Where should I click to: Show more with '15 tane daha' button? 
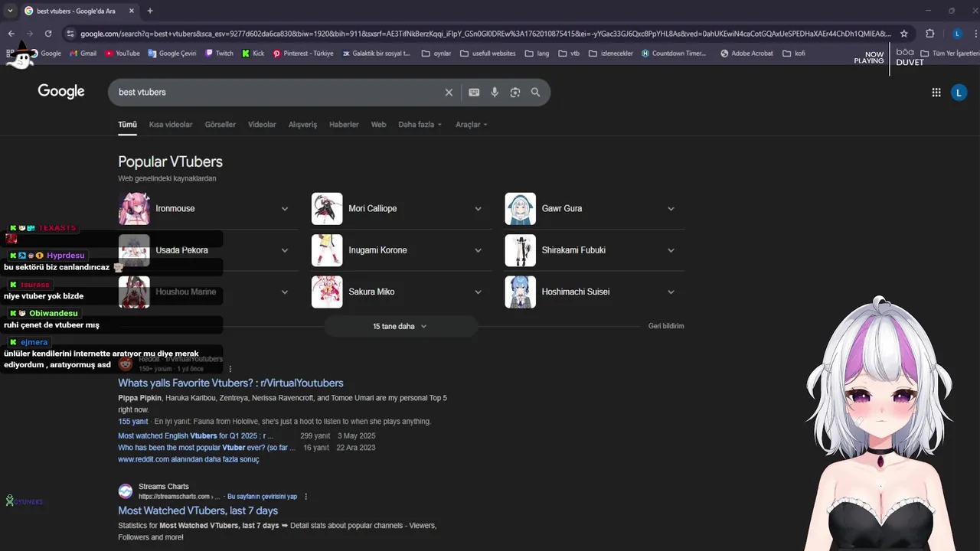click(x=400, y=326)
